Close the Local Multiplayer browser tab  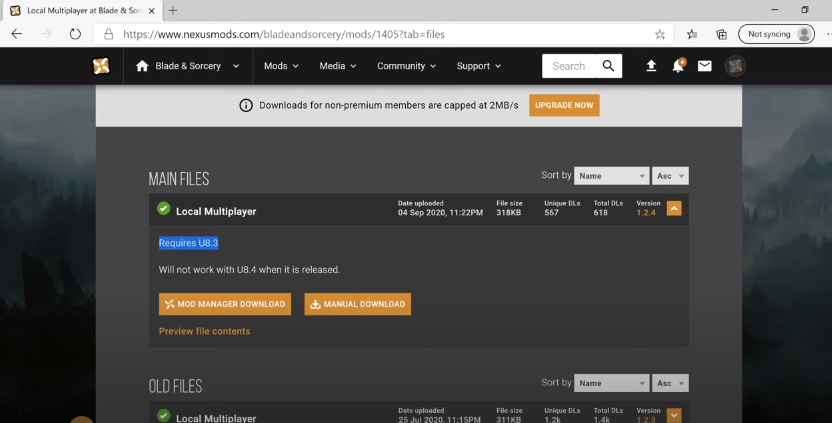pyautogui.click(x=151, y=11)
